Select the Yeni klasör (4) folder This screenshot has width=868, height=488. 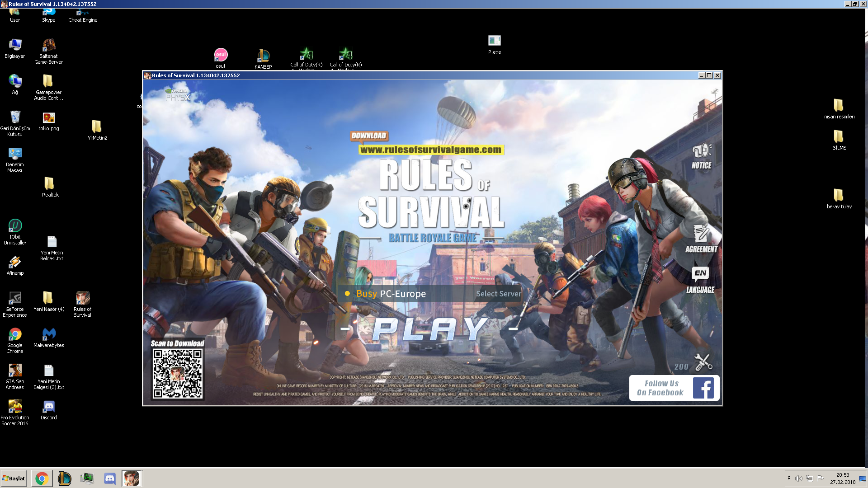pyautogui.click(x=49, y=301)
